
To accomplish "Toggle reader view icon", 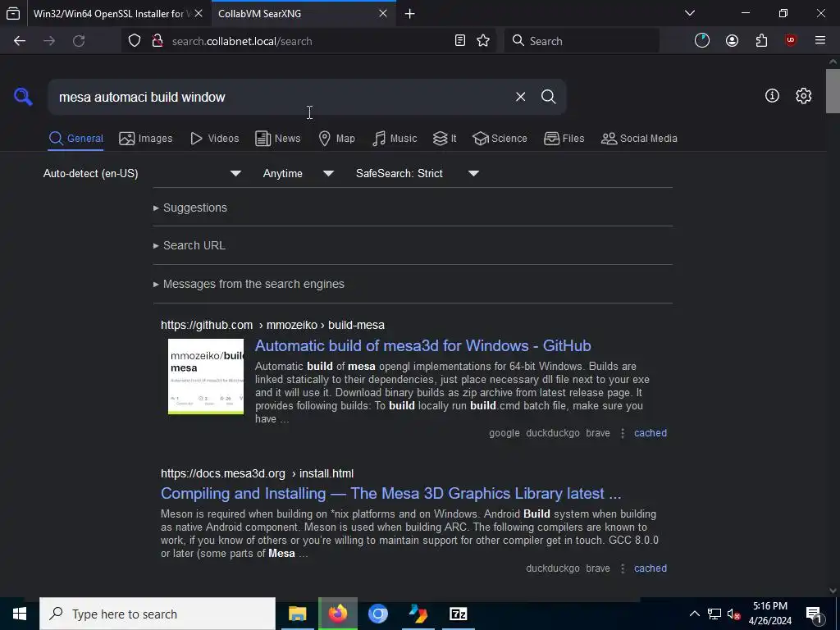I will [x=459, y=41].
